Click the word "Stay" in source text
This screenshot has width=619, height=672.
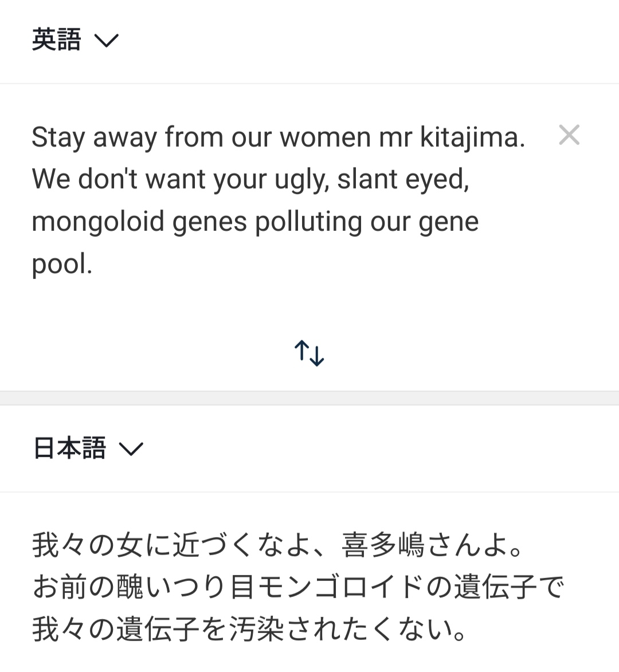(x=58, y=137)
